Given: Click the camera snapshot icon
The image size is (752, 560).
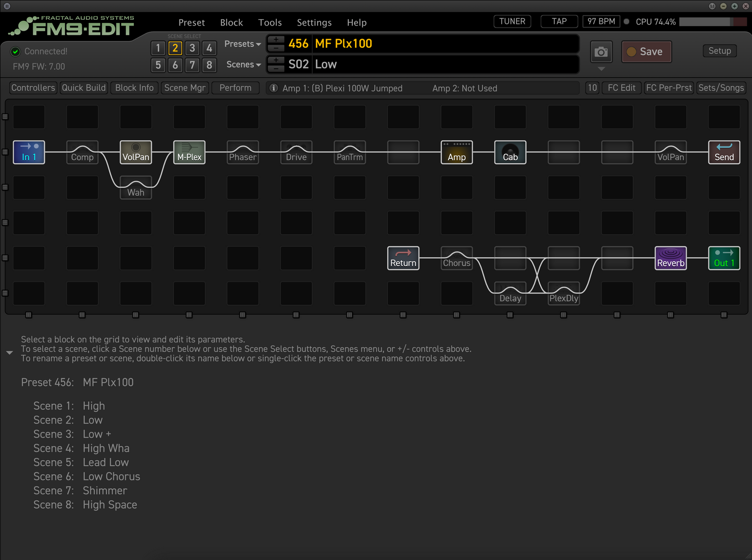Looking at the screenshot, I should click(601, 52).
